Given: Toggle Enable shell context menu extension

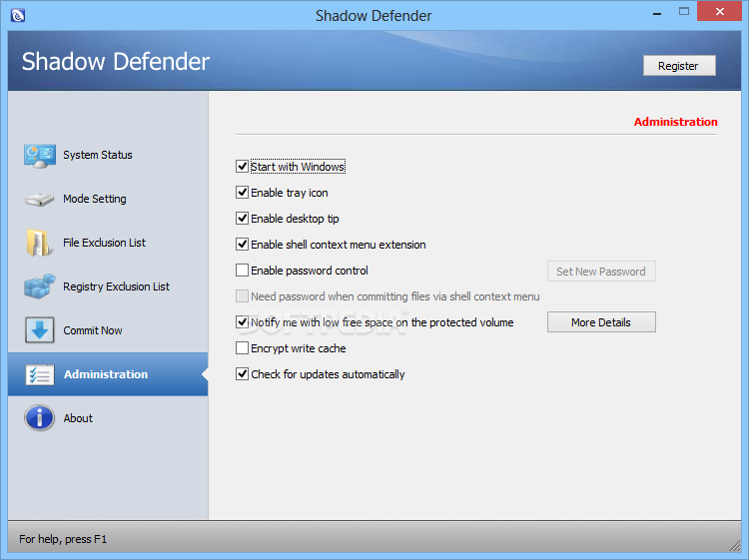Looking at the screenshot, I should pos(243,245).
